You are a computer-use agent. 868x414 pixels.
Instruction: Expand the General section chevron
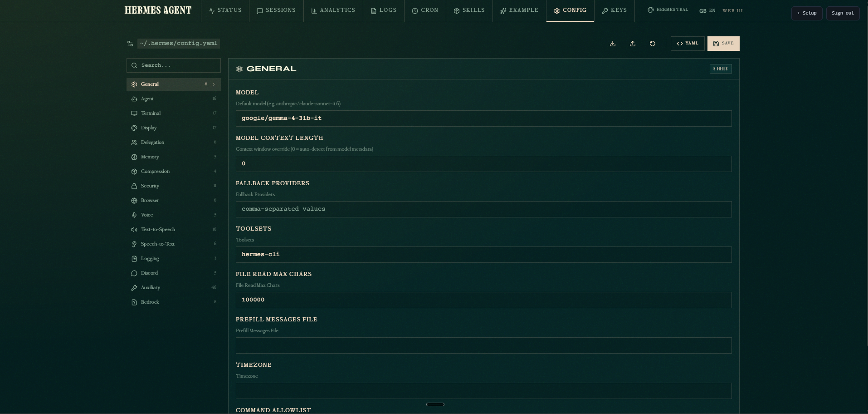pyautogui.click(x=213, y=84)
